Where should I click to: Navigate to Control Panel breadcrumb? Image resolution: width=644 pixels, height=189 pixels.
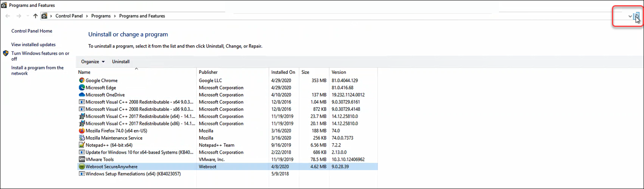(69, 16)
